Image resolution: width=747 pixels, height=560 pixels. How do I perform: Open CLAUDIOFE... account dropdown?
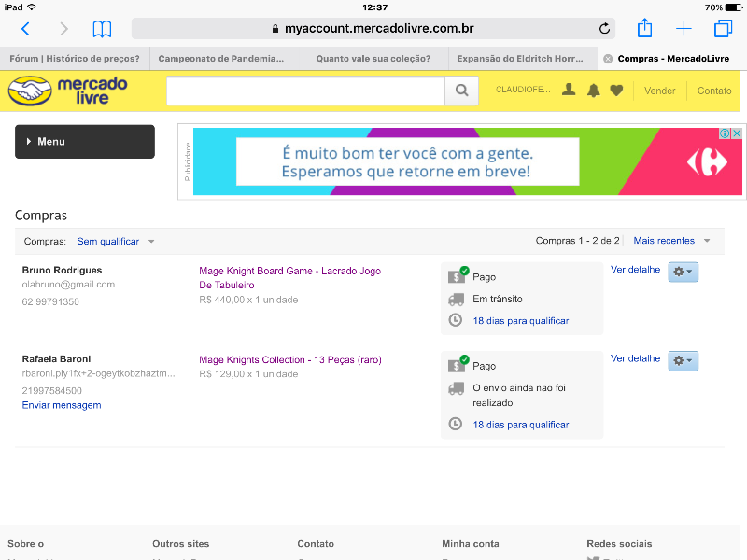point(523,90)
